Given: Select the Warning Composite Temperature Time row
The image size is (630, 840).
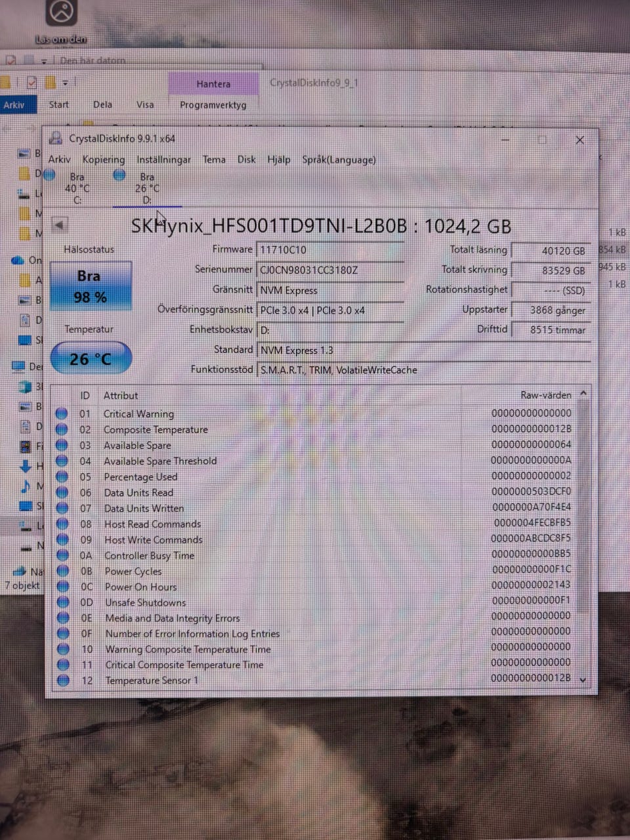Looking at the screenshot, I should pos(315,649).
